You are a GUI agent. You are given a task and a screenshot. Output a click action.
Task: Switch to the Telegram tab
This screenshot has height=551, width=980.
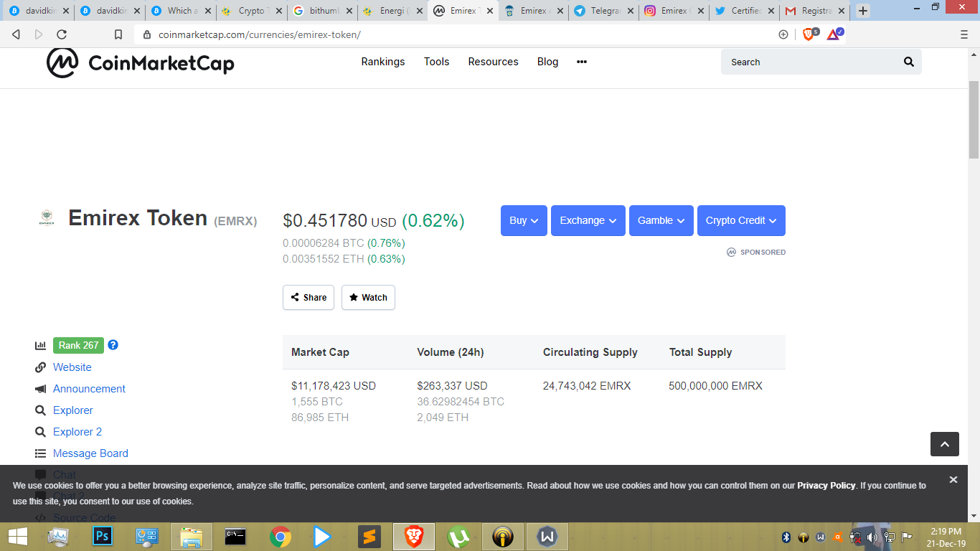[x=603, y=11]
